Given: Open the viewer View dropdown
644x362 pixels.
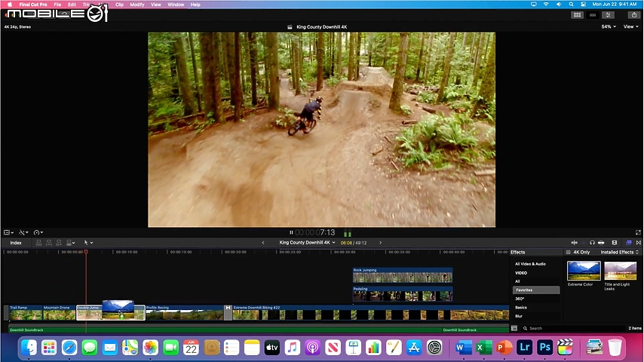Looking at the screenshot, I should tap(631, 26).
